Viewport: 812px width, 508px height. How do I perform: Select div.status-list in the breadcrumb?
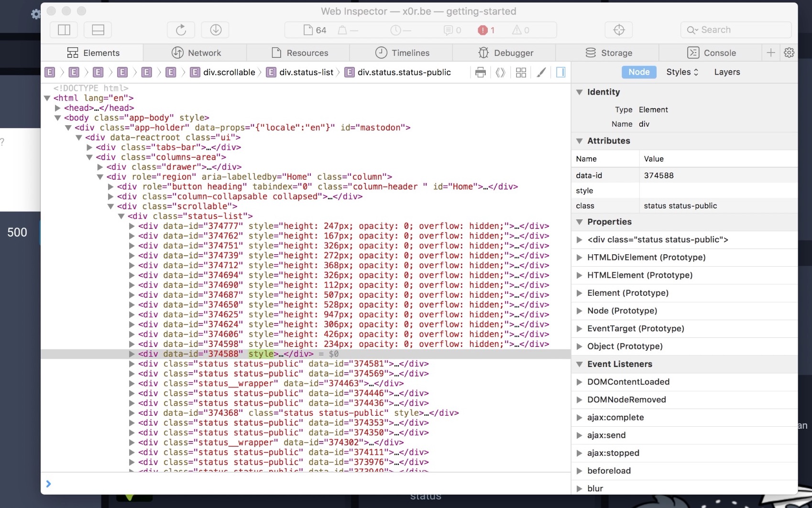coord(300,73)
